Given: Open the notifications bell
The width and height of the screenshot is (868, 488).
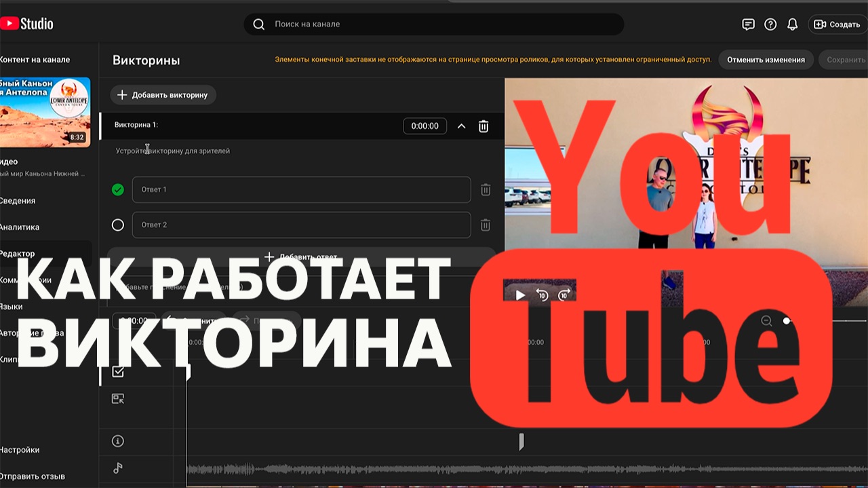Looking at the screenshot, I should [792, 24].
